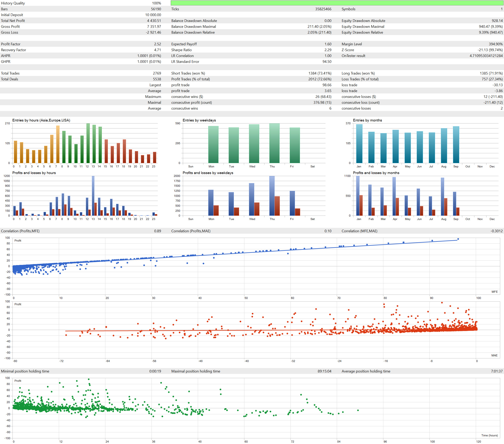Click the Time (hours) axis label

tap(489, 435)
